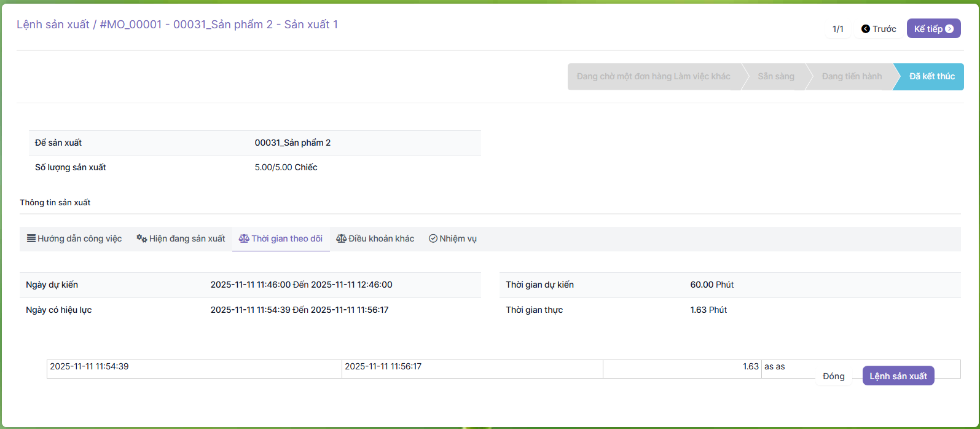980x429 pixels.
Task: Select the Đã kết thúc status stage
Action: point(931,76)
